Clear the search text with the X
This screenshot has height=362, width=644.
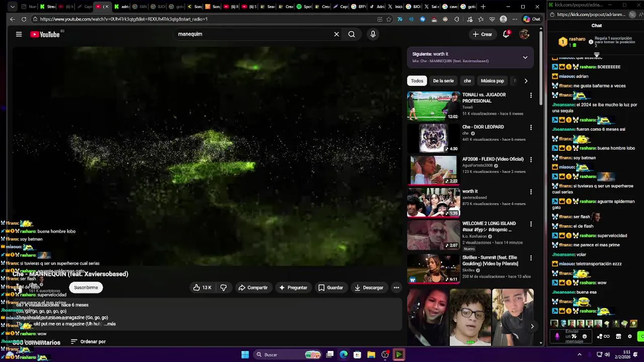337,34
